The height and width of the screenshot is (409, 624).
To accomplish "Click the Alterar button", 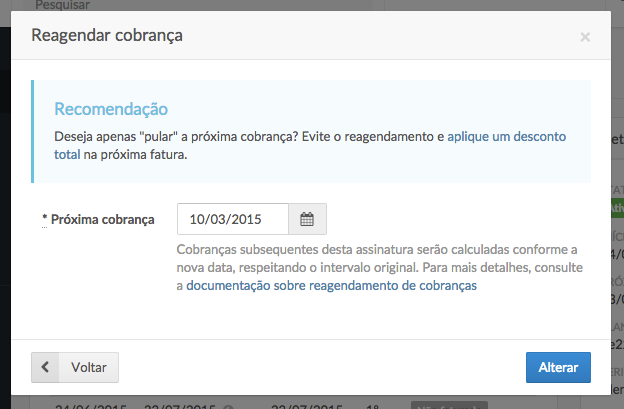I will point(558,367).
